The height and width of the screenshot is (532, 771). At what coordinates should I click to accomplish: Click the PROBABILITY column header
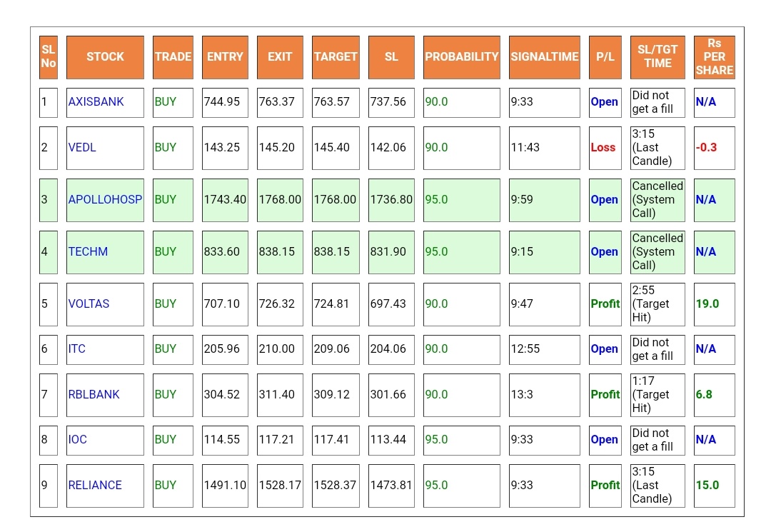462,57
